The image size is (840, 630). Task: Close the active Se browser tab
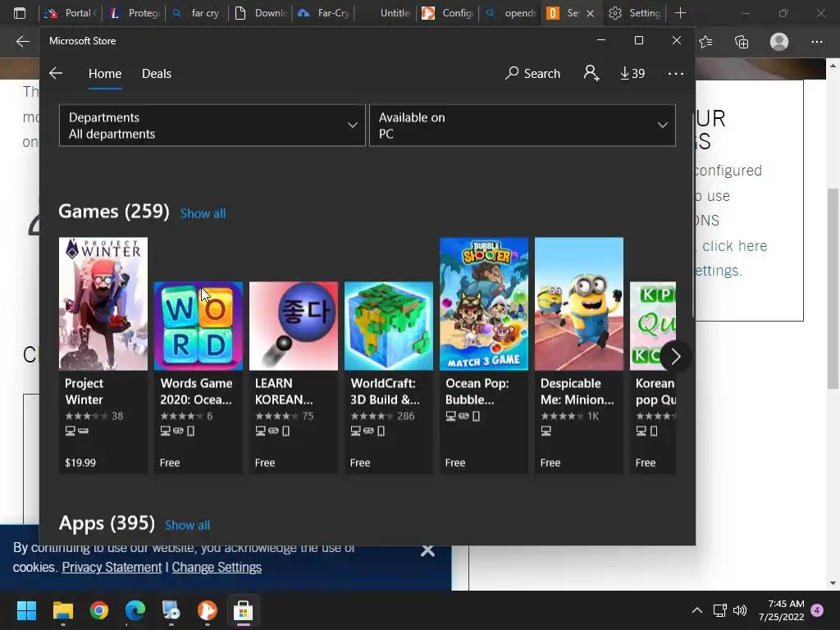[591, 13]
